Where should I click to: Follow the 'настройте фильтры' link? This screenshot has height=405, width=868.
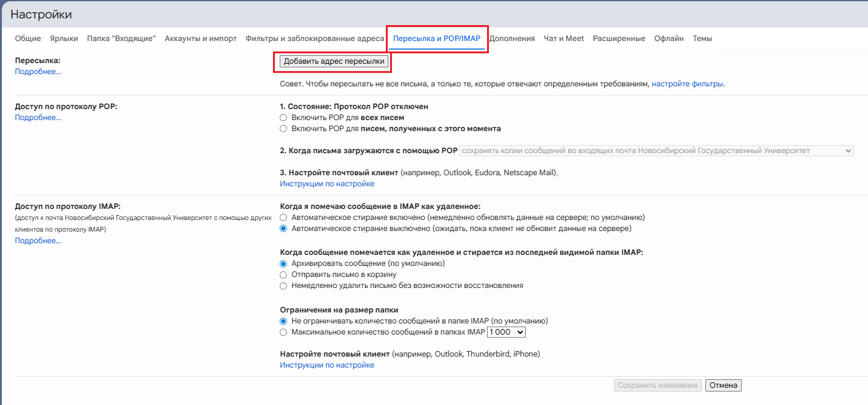click(687, 84)
